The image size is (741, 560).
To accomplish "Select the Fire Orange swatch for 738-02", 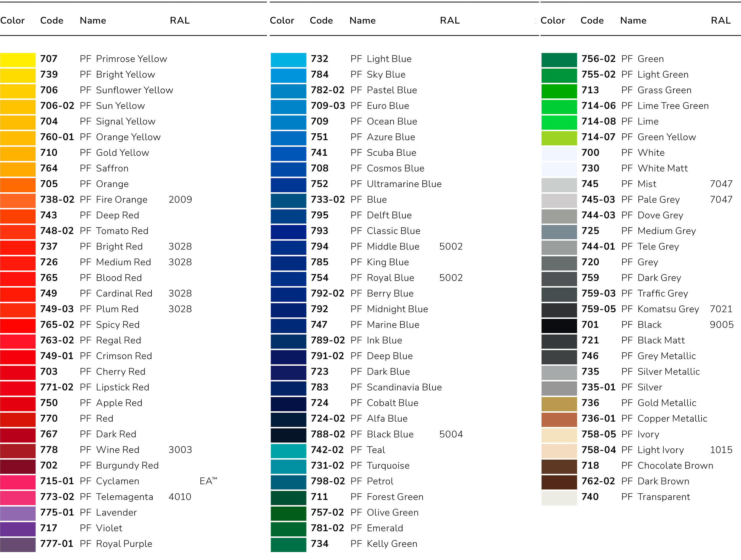I will point(18,201).
